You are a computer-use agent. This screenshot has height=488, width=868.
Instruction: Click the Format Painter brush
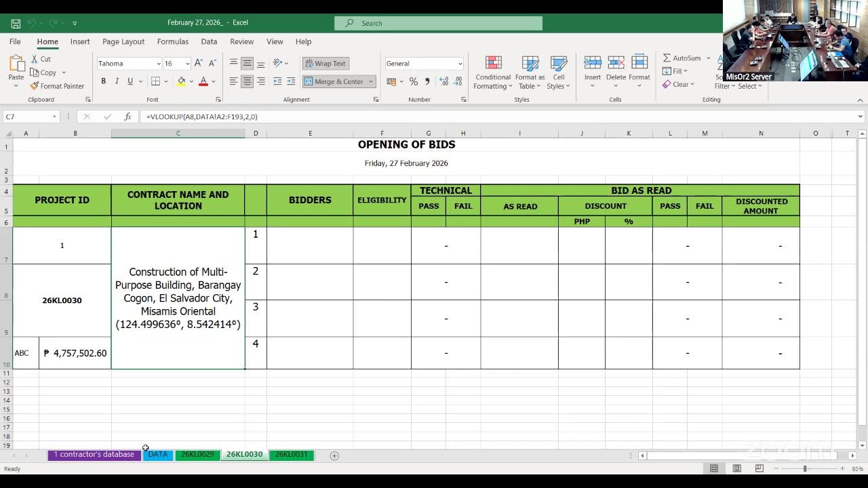[35, 86]
